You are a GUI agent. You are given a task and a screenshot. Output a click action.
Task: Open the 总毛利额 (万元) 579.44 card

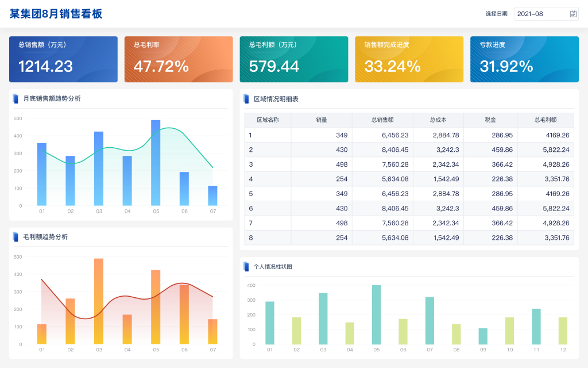pos(293,59)
